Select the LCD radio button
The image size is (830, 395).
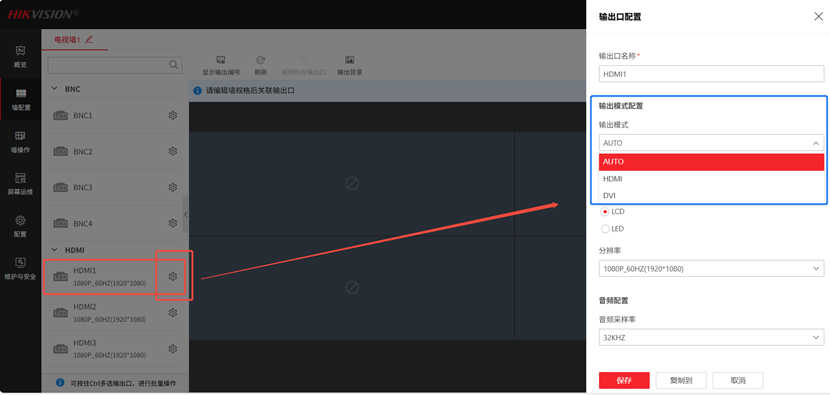click(x=605, y=212)
